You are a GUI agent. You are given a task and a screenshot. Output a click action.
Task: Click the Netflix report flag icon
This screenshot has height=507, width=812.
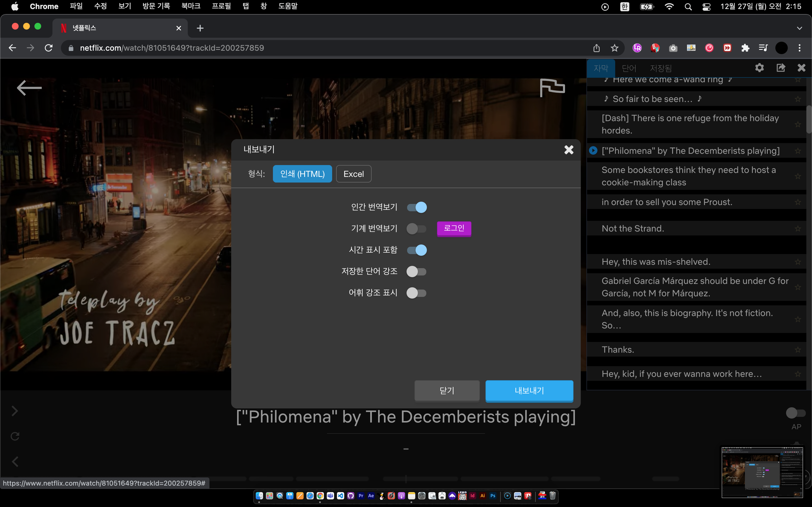click(552, 88)
